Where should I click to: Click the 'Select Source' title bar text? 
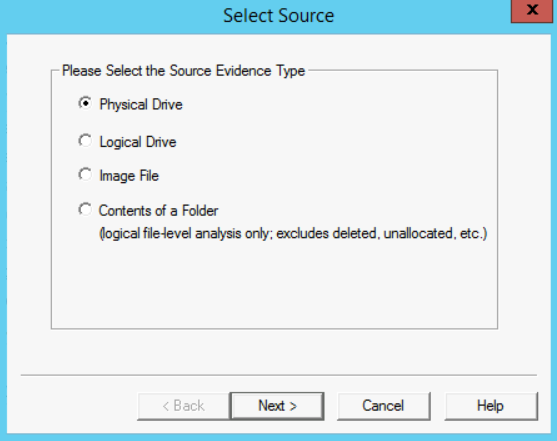(279, 16)
